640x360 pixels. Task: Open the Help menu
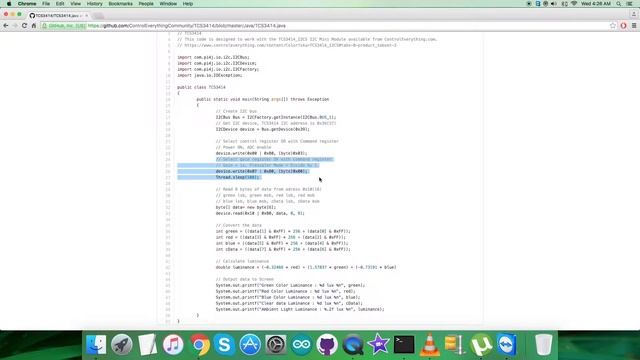click(188, 4)
